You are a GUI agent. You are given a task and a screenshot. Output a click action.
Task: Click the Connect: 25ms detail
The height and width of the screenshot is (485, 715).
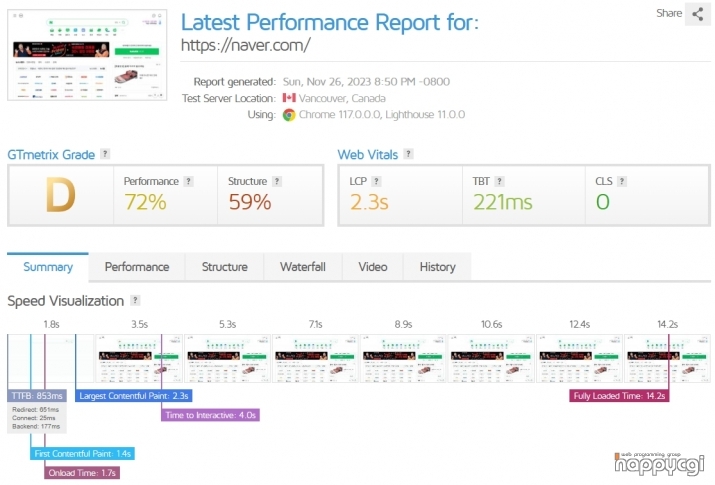34,418
